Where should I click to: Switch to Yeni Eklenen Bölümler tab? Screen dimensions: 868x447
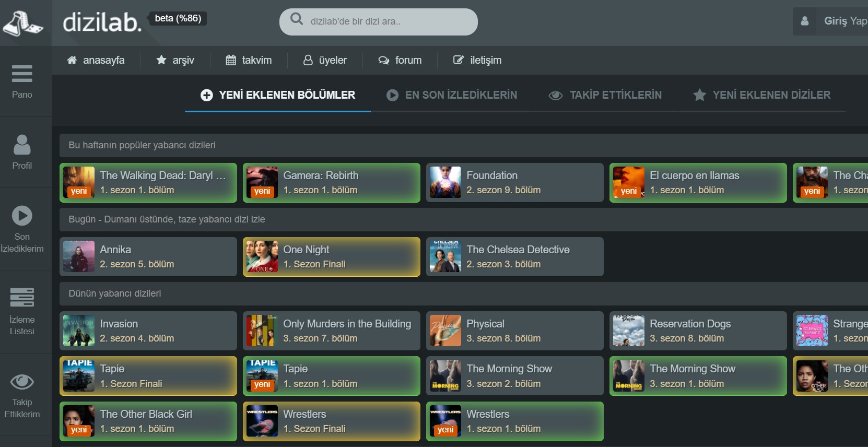pos(278,95)
